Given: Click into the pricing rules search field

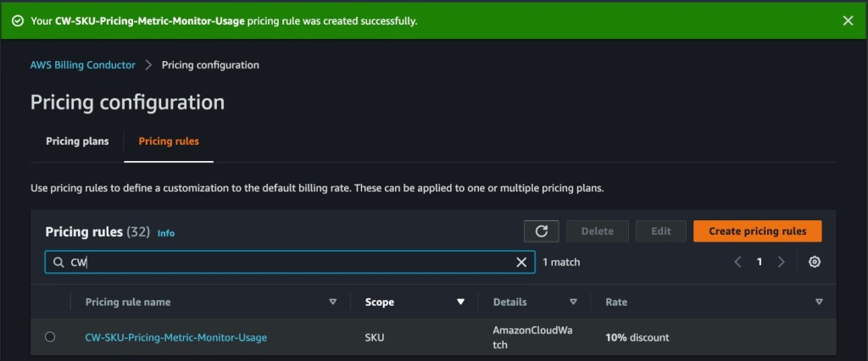Looking at the screenshot, I should pyautogui.click(x=288, y=263).
